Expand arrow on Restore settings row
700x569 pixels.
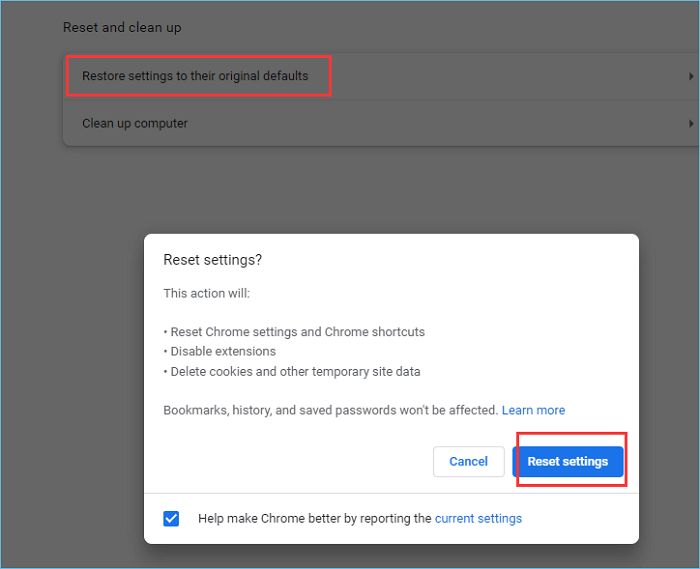click(x=690, y=76)
